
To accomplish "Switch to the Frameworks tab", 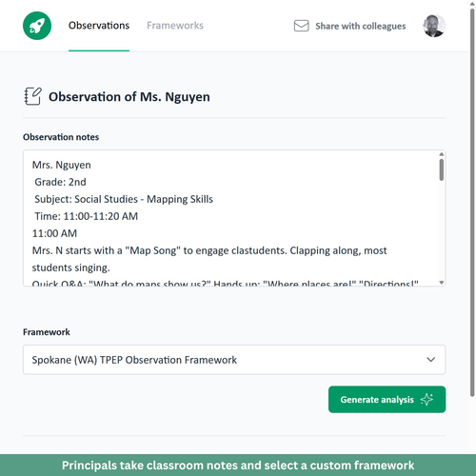I will pos(175,26).
